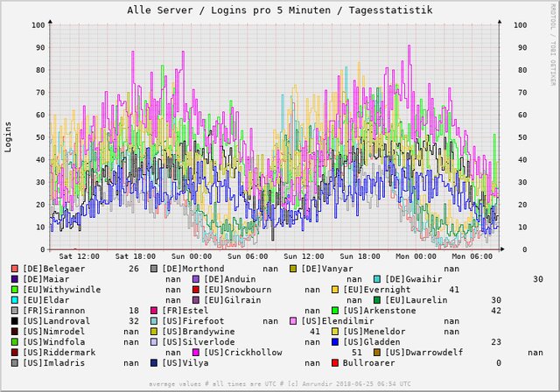Click the red Bullroarer legend swatch
The height and width of the screenshot is (392, 560).
337,362
